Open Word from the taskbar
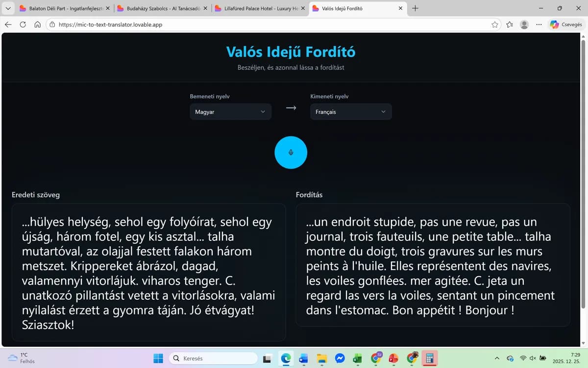 pos(303,359)
